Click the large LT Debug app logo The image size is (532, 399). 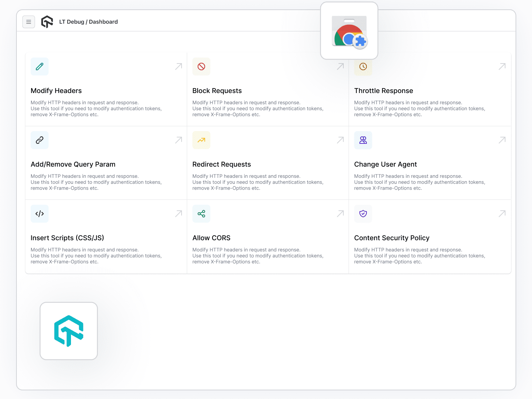69,331
